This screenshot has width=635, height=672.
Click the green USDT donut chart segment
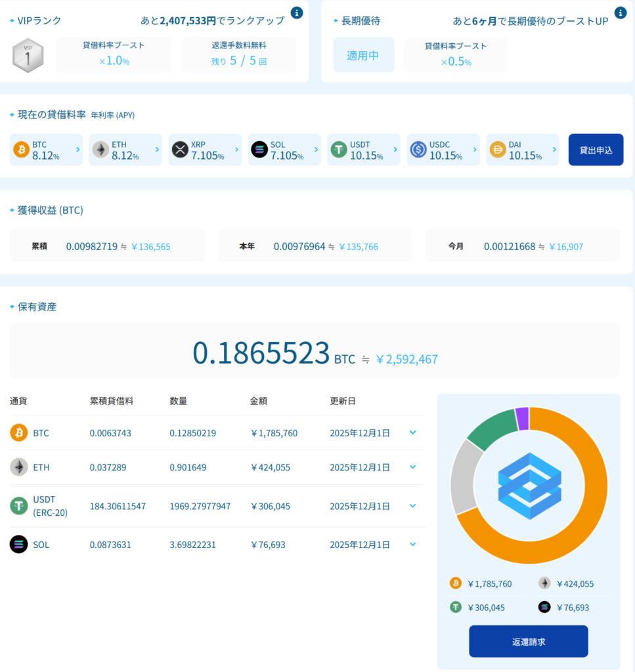491,428
